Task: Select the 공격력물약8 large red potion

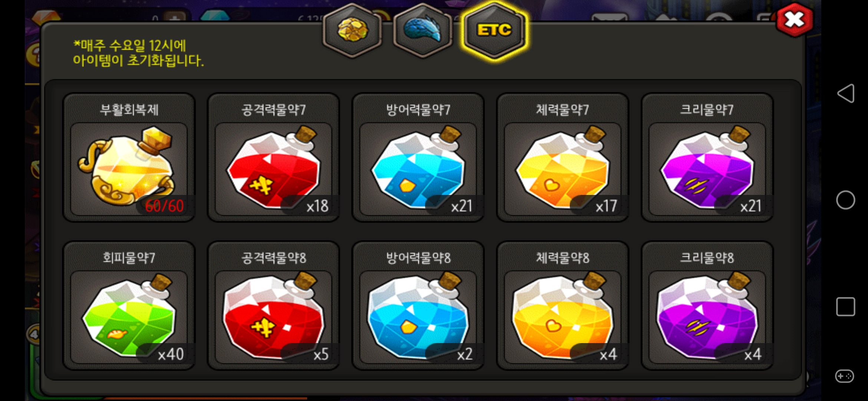Action: coord(273,306)
